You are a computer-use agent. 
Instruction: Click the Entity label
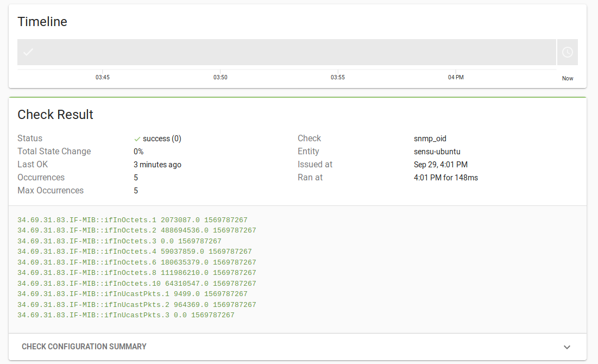[x=308, y=152]
